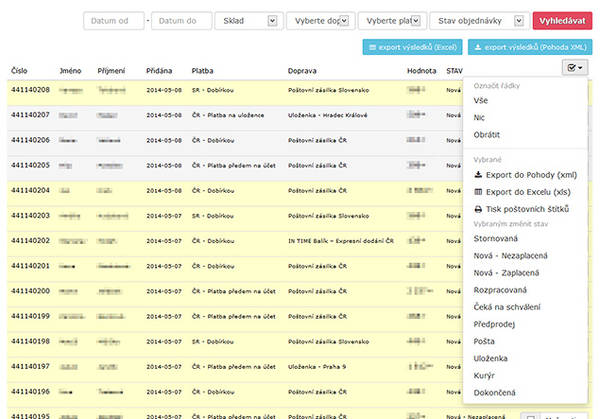Click export výsledků (Pohoda XML) button
The image size is (600, 419).
click(530, 47)
